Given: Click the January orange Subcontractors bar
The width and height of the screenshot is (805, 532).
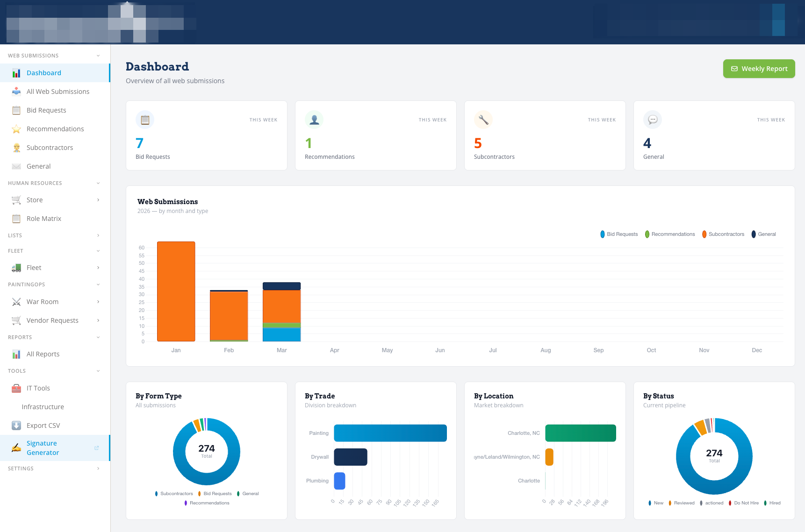Looking at the screenshot, I should point(176,291).
